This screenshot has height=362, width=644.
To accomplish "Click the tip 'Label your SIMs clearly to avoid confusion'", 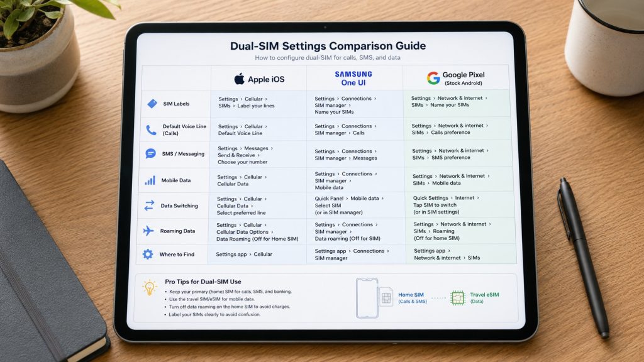I will 214,314.
